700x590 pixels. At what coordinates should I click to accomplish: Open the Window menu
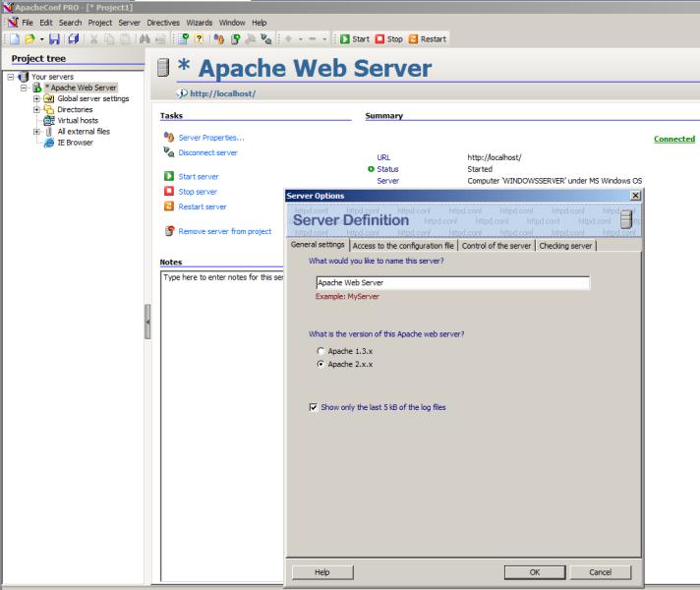point(232,23)
